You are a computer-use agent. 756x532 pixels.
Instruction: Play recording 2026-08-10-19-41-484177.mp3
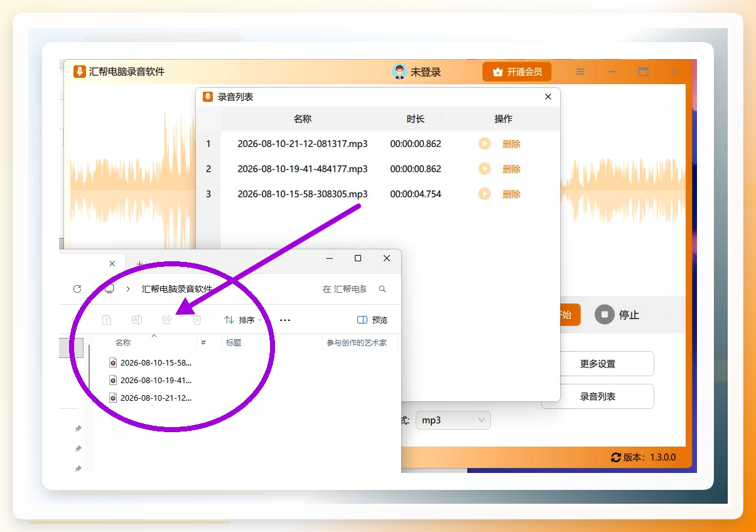[x=484, y=169]
